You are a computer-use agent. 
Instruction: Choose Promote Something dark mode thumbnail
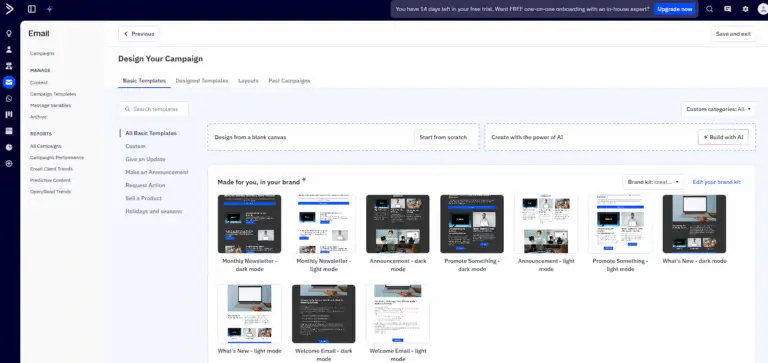472,224
